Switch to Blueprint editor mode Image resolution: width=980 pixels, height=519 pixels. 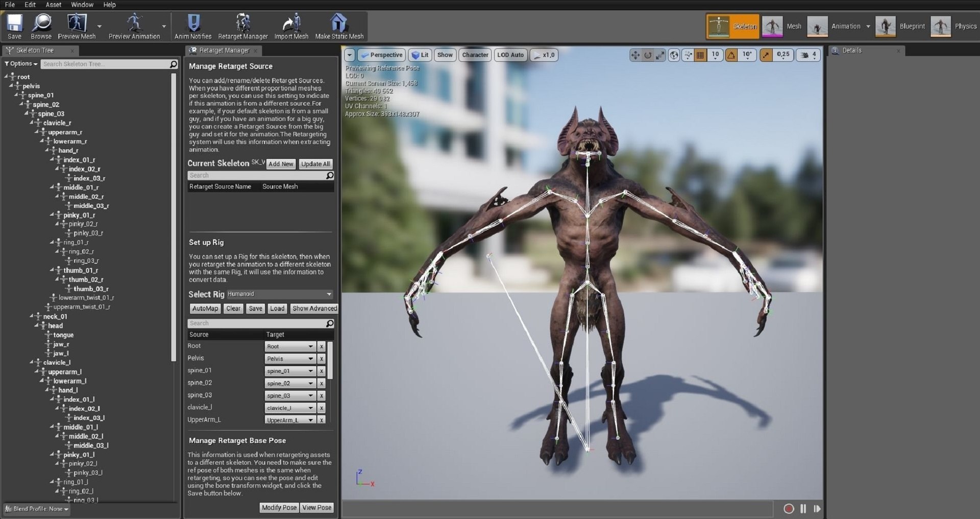(x=901, y=26)
